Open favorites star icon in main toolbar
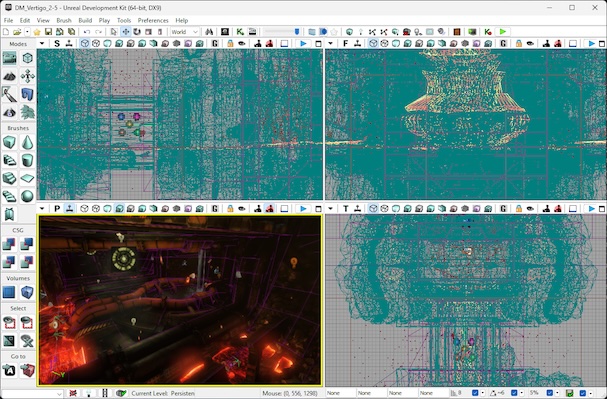 37,32
